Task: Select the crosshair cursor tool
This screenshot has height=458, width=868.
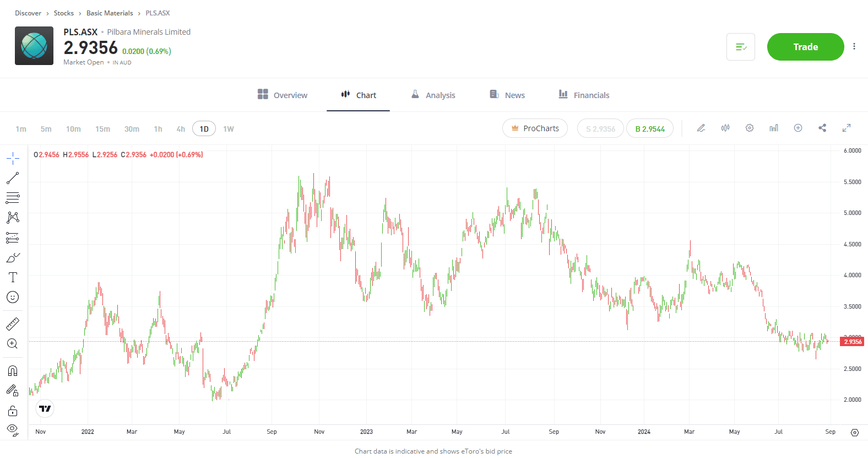Action: (13, 159)
